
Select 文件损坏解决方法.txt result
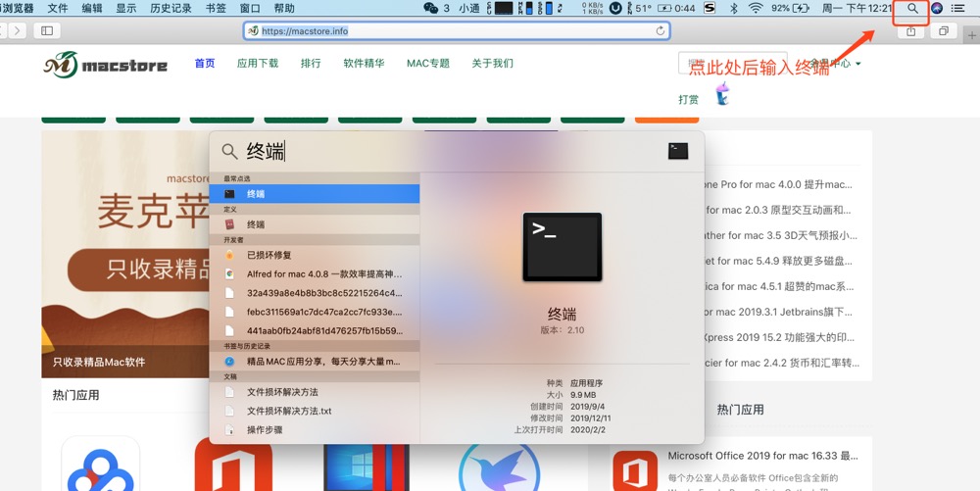(315, 411)
